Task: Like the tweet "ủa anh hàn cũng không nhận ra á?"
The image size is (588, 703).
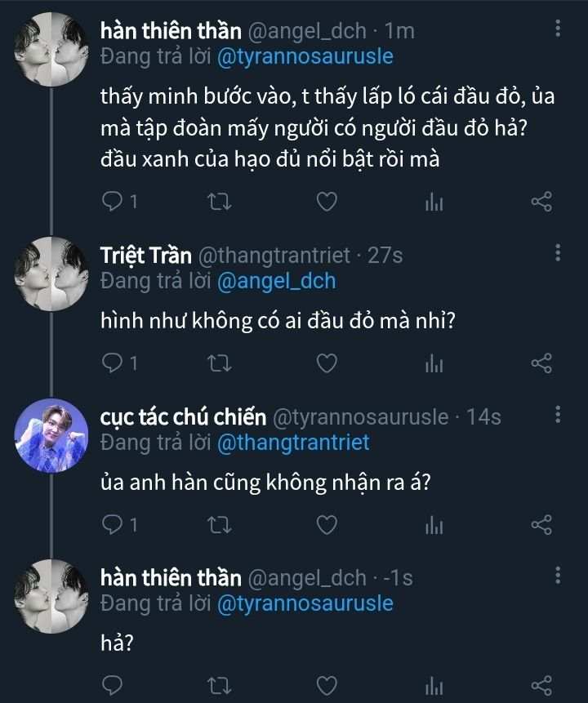Action: 327,523
